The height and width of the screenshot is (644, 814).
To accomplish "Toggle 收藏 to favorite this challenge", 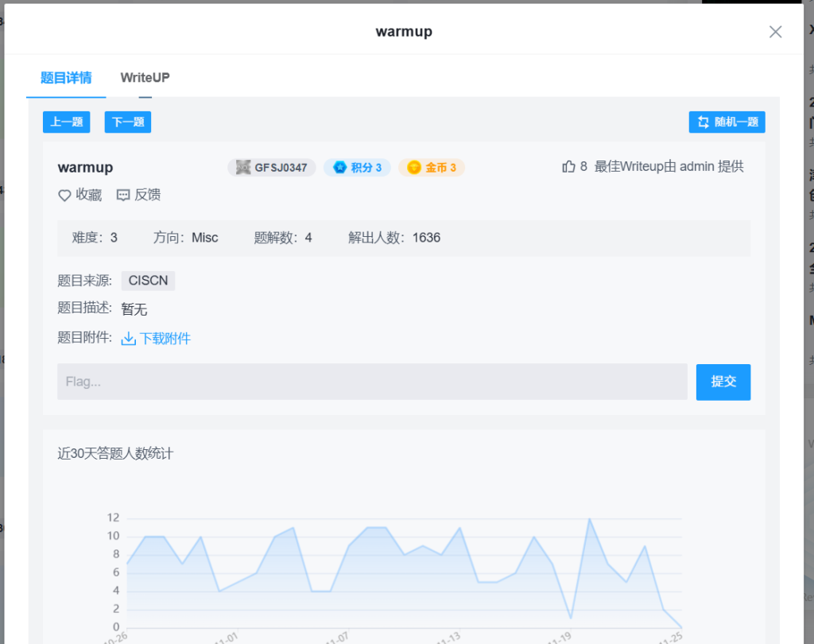I will click(x=88, y=196).
